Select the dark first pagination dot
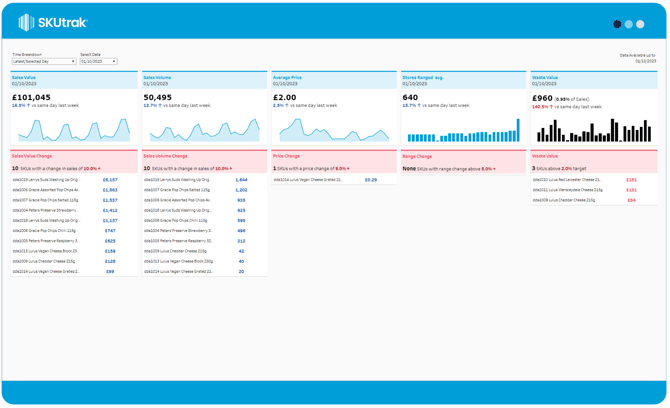 617,24
